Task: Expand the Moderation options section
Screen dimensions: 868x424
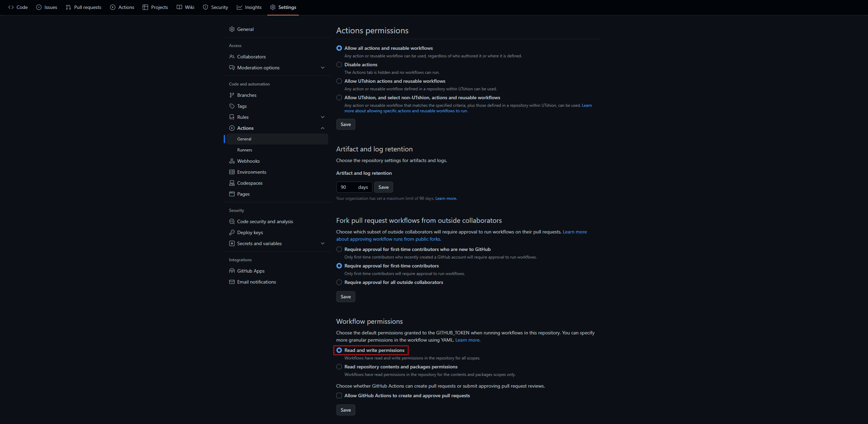Action: click(x=323, y=68)
